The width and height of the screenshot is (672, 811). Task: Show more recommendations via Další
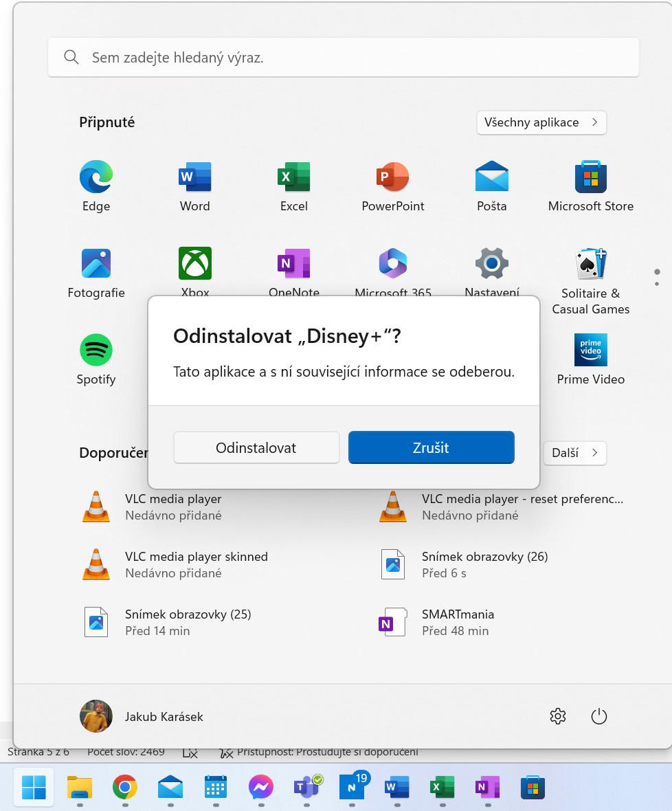pyautogui.click(x=575, y=453)
